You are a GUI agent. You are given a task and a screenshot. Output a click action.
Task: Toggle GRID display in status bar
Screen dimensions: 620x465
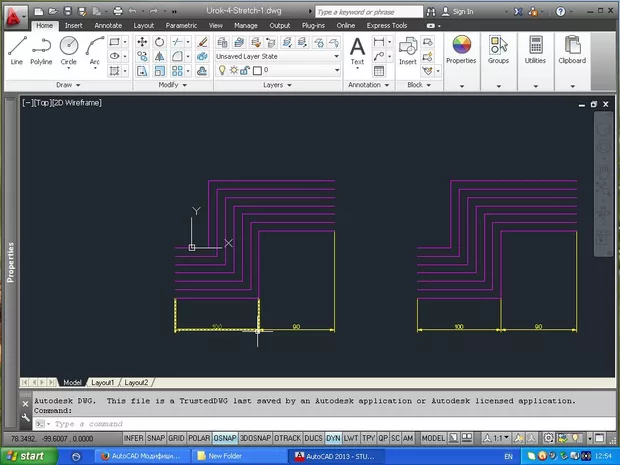pyautogui.click(x=176, y=439)
